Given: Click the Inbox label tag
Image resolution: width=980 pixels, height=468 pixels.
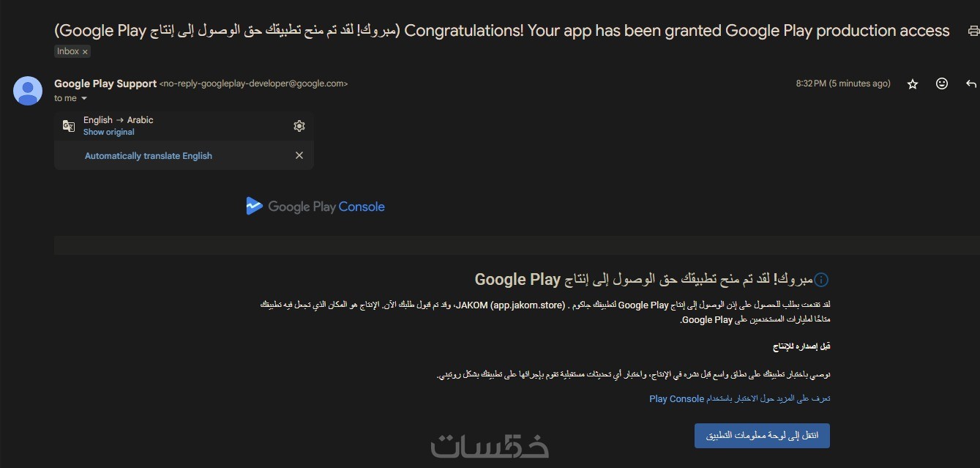Looking at the screenshot, I should pos(67,52).
